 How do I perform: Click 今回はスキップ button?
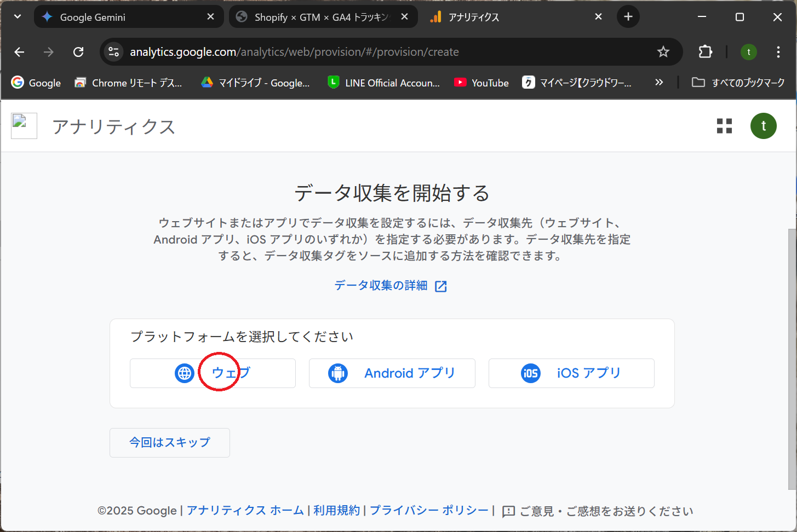170,443
